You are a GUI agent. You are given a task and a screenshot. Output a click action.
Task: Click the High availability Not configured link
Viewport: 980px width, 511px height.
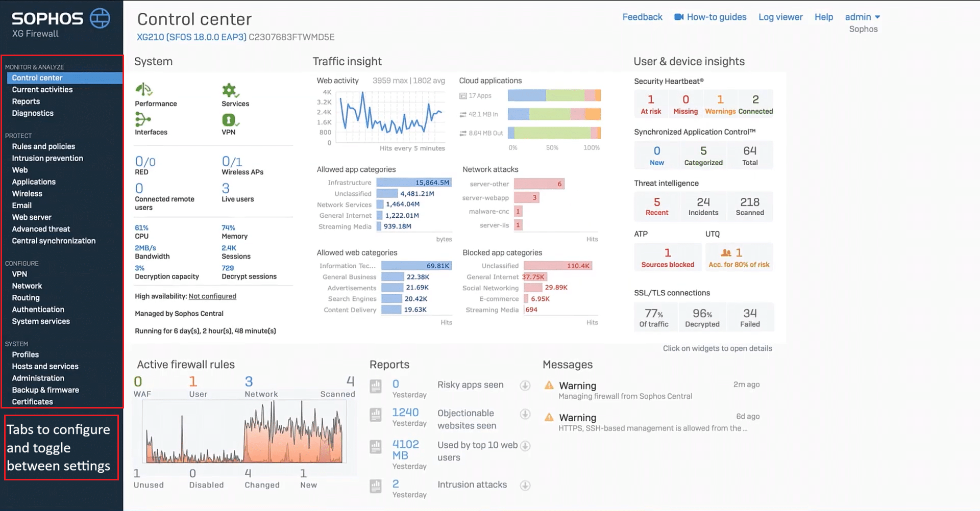[212, 296]
